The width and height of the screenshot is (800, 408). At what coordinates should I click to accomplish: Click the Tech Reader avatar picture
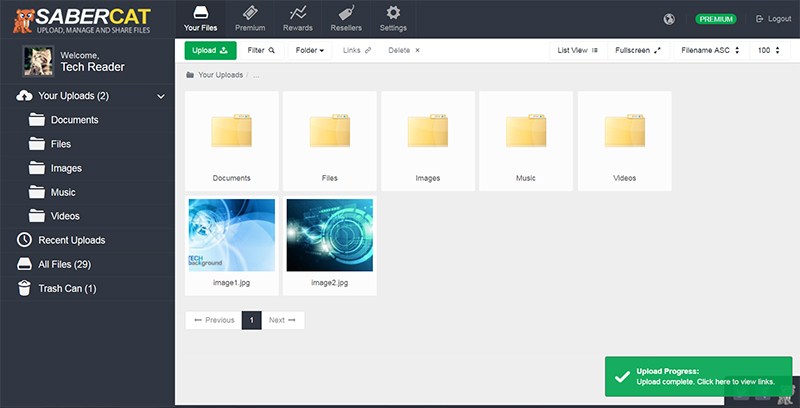click(38, 61)
